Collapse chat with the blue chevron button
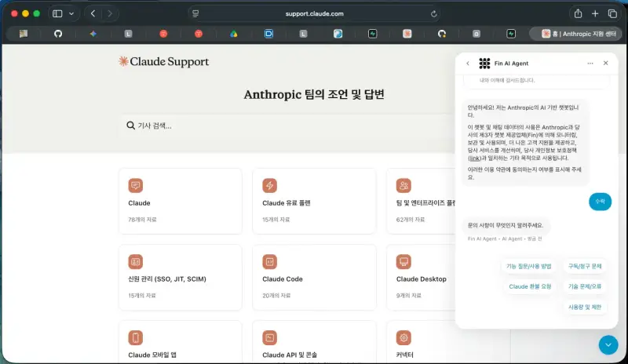Image resolution: width=628 pixels, height=364 pixels. point(608,344)
